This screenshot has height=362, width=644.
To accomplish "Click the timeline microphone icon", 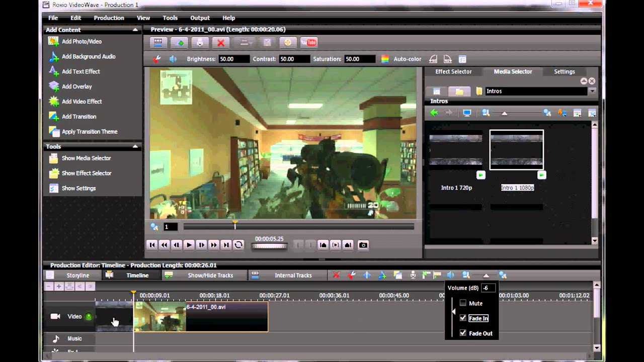I will tap(413, 275).
